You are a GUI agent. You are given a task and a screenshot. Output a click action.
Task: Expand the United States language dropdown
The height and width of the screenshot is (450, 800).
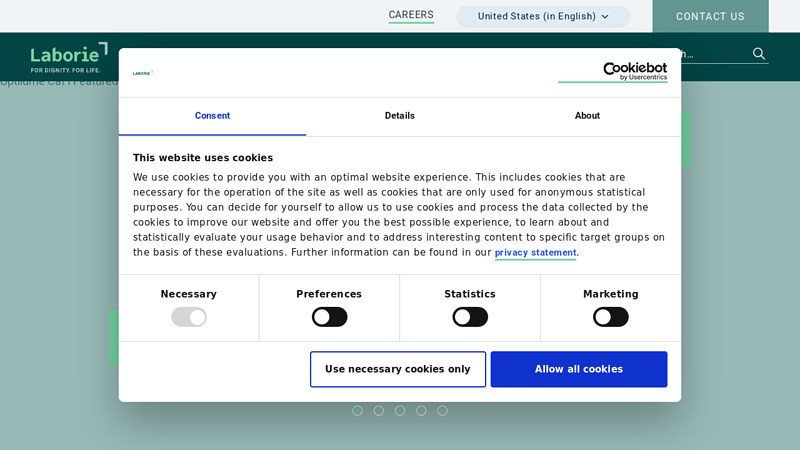543,16
